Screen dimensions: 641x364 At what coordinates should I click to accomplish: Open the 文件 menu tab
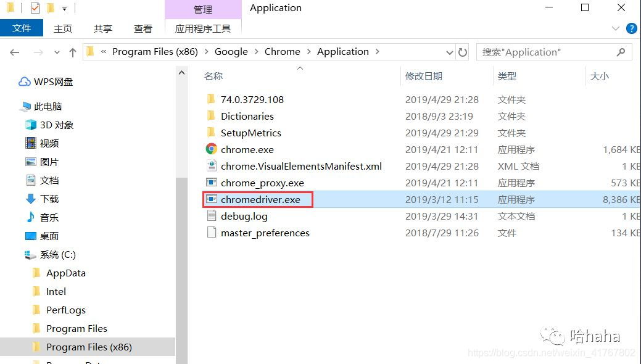pyautogui.click(x=22, y=28)
